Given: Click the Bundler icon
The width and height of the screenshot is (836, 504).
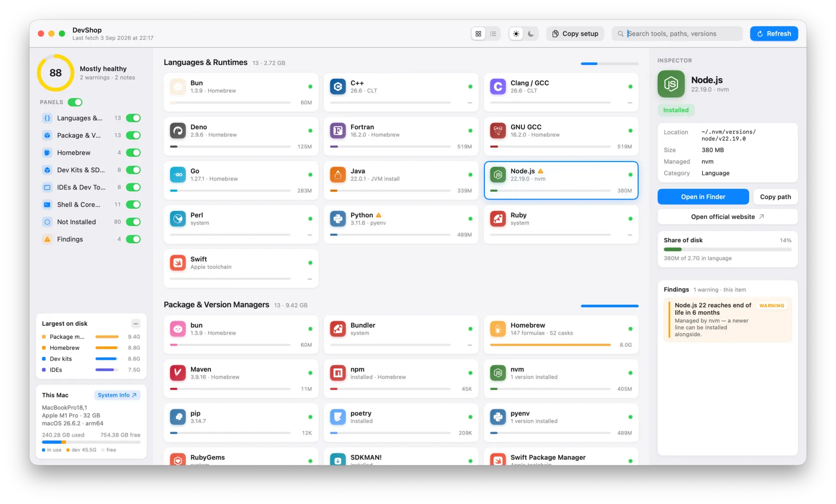Looking at the screenshot, I should click(338, 329).
